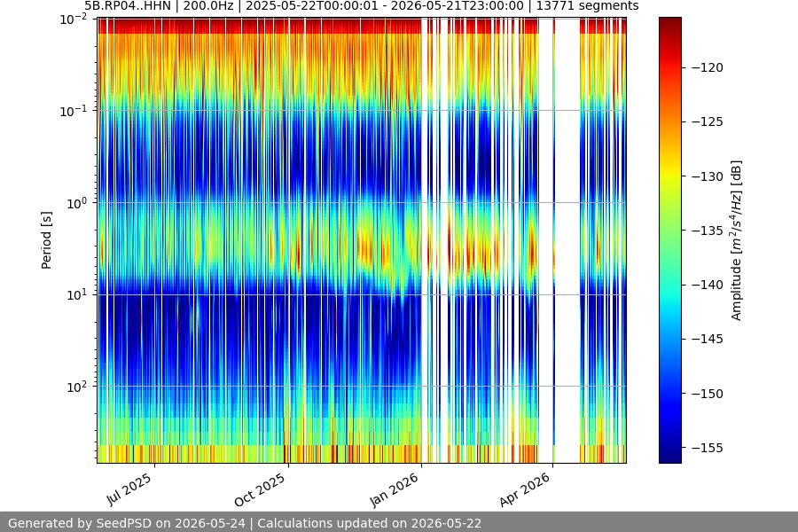Click 'Calculations updated on 2026-05-22' footer text
Image resolution: width=798 pixels, height=532 pixels.
(x=370, y=523)
